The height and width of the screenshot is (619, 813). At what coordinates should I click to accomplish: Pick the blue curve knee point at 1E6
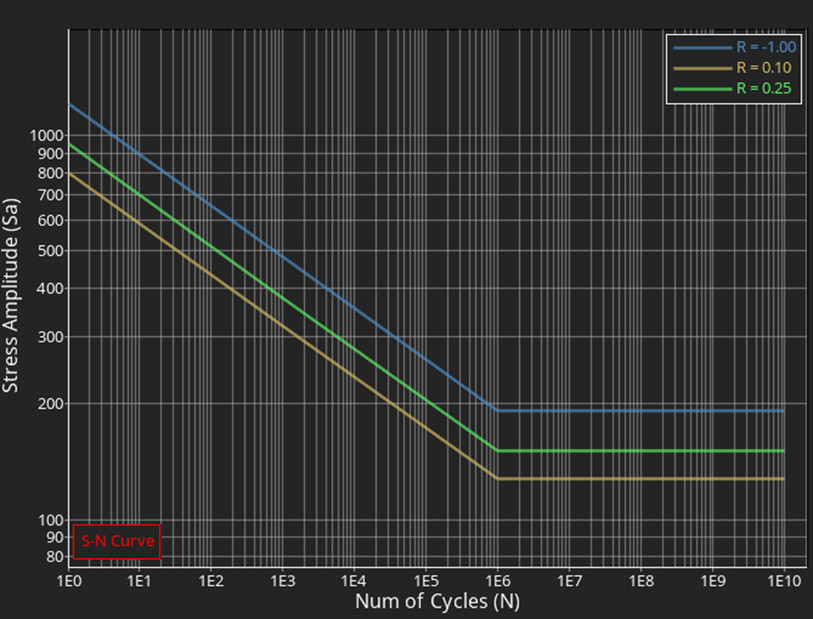pos(497,410)
